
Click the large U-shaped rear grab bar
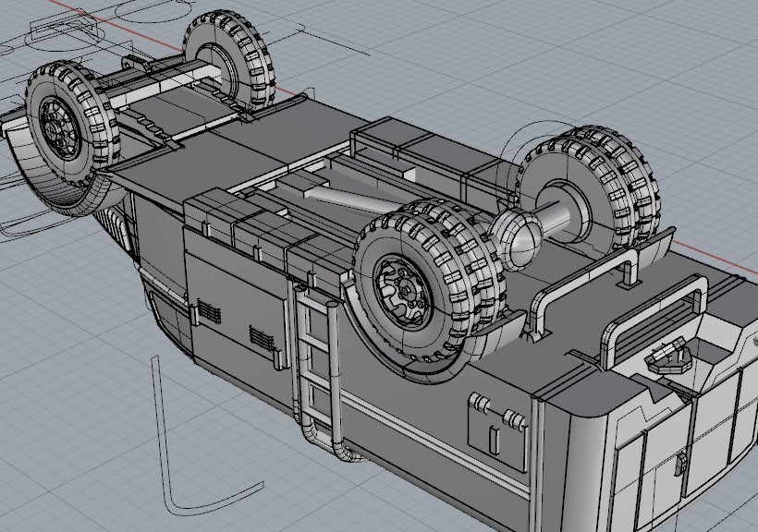pyautogui.click(x=654, y=303)
